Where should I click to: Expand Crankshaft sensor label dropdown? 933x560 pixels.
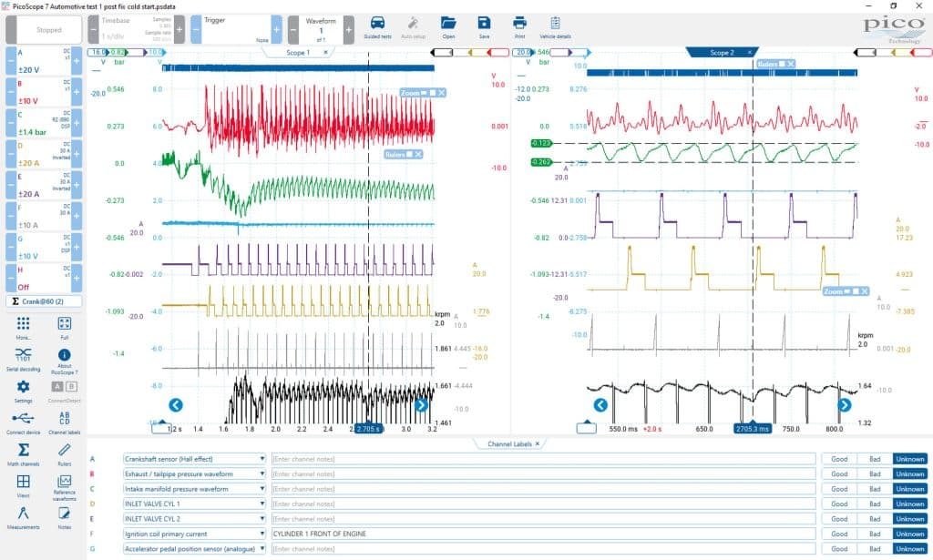click(x=261, y=459)
